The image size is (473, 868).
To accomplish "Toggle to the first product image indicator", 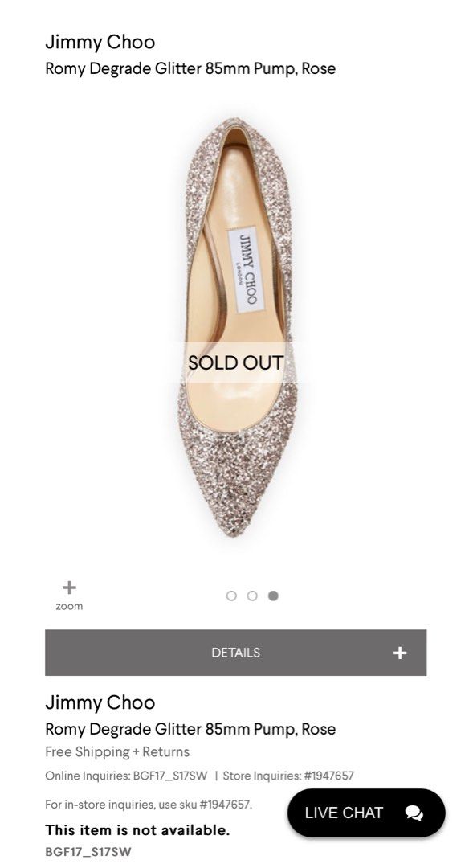I will click(x=231, y=596).
